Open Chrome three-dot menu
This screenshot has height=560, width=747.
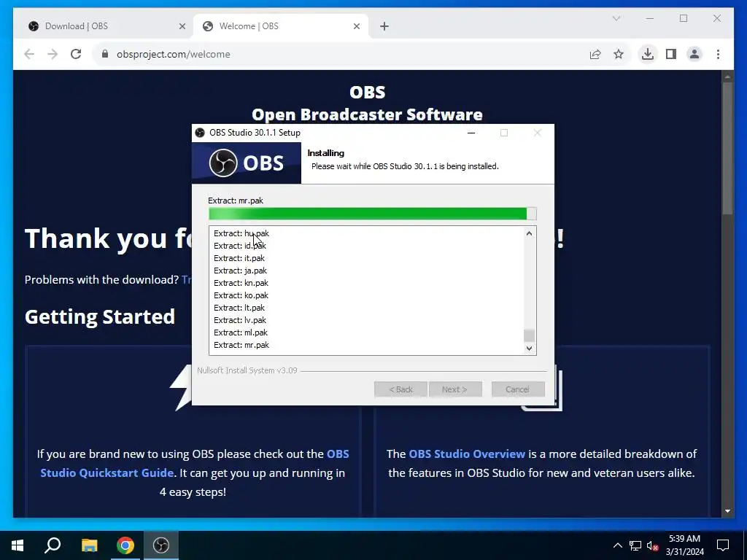pos(718,54)
